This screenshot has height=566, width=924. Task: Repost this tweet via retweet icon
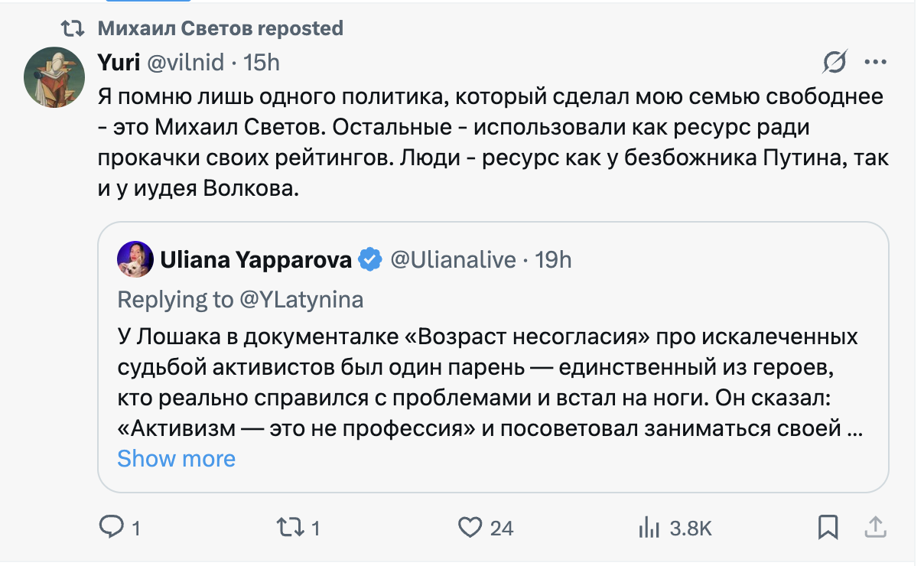(x=288, y=526)
